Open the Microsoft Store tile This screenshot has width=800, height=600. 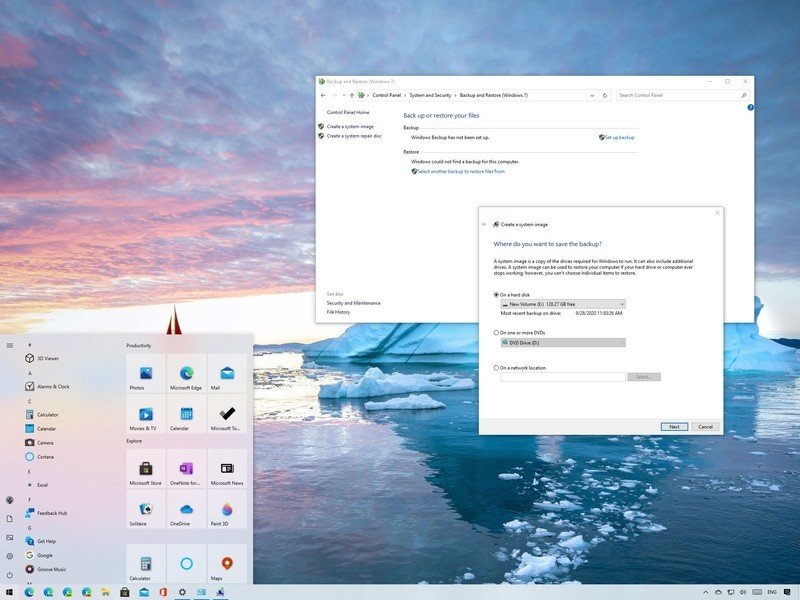146,469
